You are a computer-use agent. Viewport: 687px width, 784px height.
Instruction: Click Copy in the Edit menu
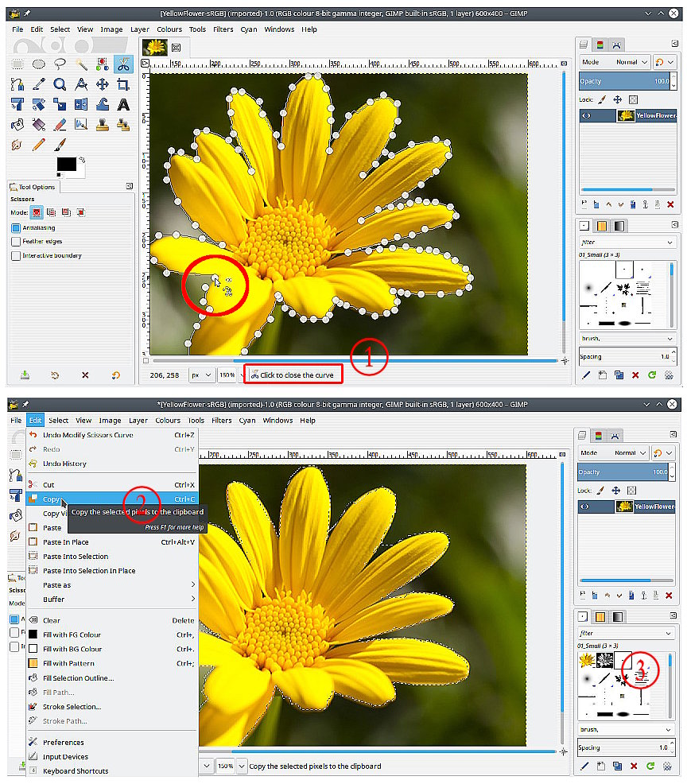[x=52, y=499]
